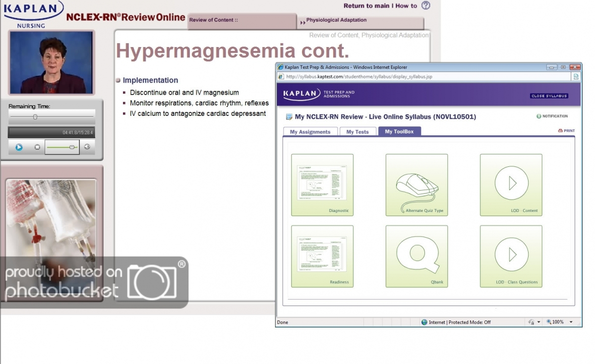595x364 pixels.
Task: Click the Remaining Time progress slider handle
Action: point(35,117)
